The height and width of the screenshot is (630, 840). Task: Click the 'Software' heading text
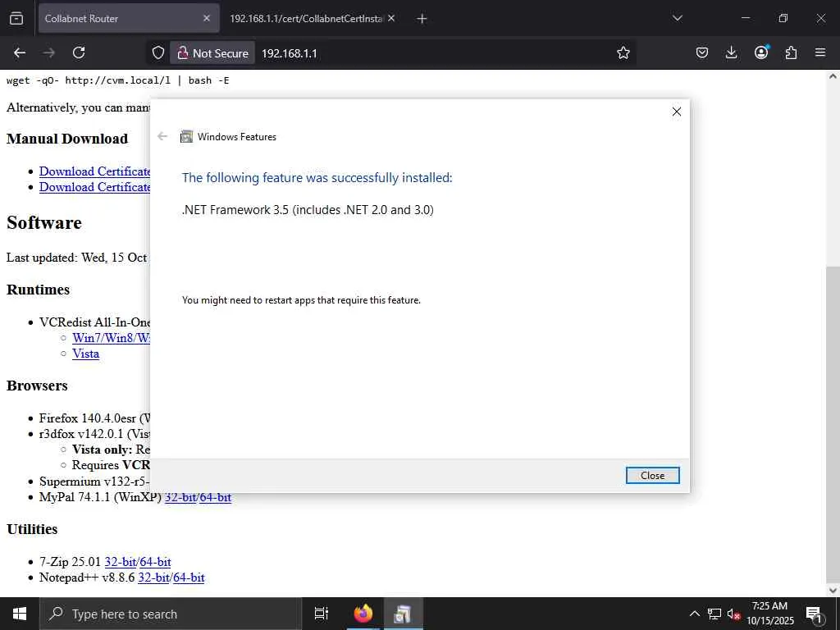(x=44, y=222)
